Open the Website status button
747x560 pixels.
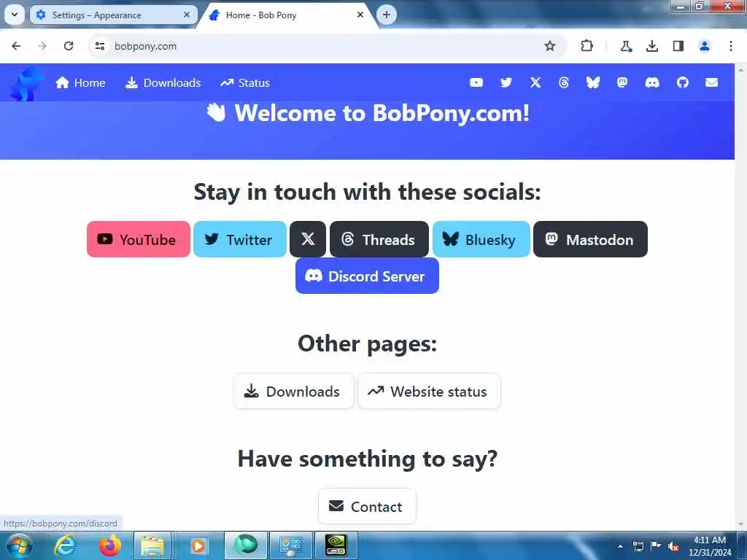pyautogui.click(x=429, y=392)
